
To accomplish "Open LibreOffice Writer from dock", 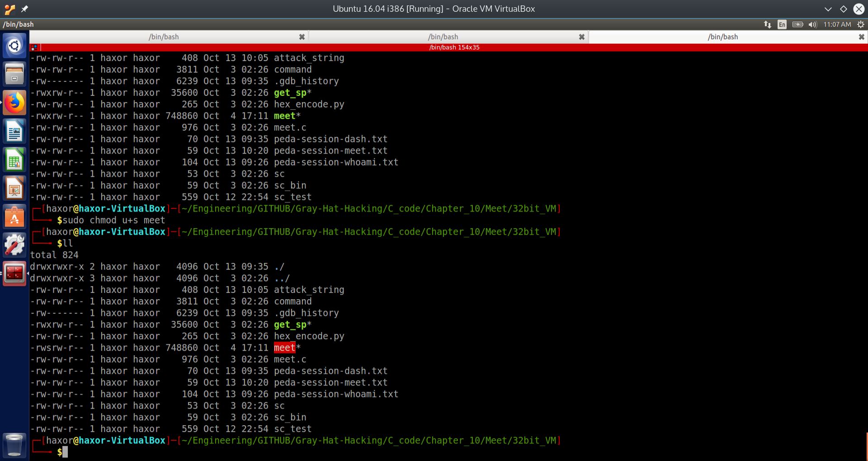I will [14, 132].
